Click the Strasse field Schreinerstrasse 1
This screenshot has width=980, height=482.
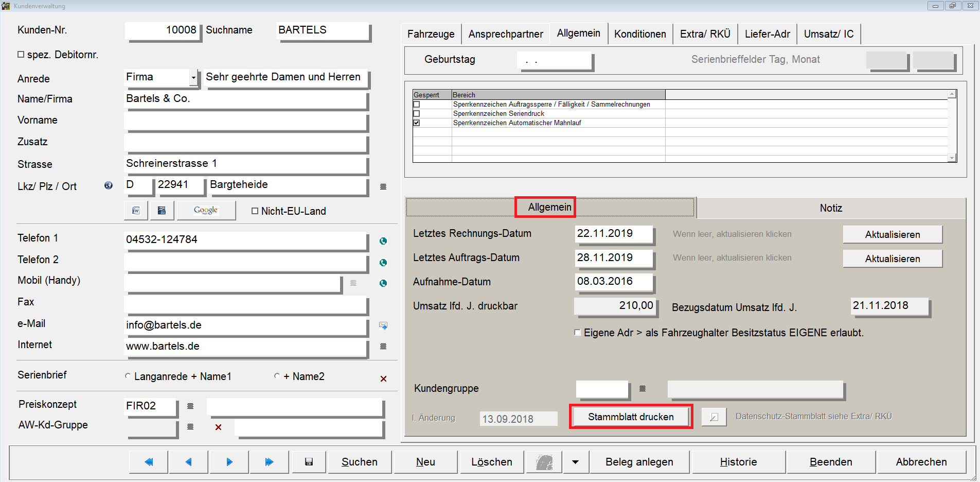(x=245, y=164)
